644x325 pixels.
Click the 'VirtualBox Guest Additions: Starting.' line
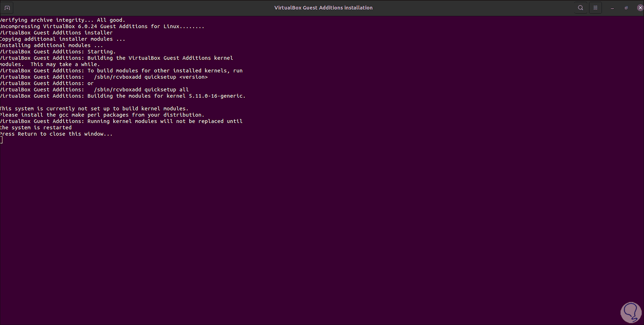[58, 52]
